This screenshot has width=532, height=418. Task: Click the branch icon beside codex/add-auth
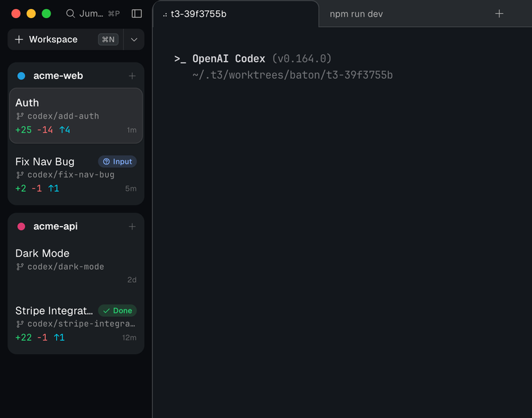[x=20, y=116]
